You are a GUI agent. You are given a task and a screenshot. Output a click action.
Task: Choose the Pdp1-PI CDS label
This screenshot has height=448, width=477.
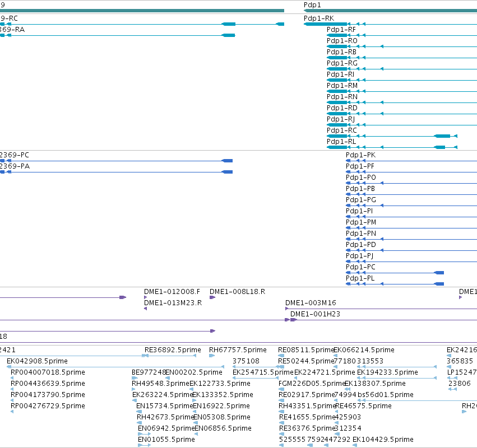(x=359, y=212)
